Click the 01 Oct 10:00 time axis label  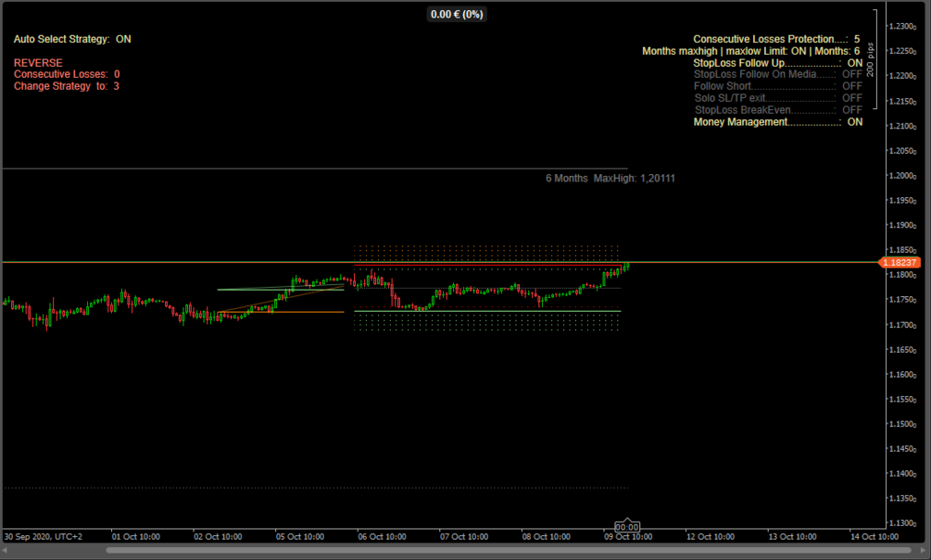[x=136, y=536]
